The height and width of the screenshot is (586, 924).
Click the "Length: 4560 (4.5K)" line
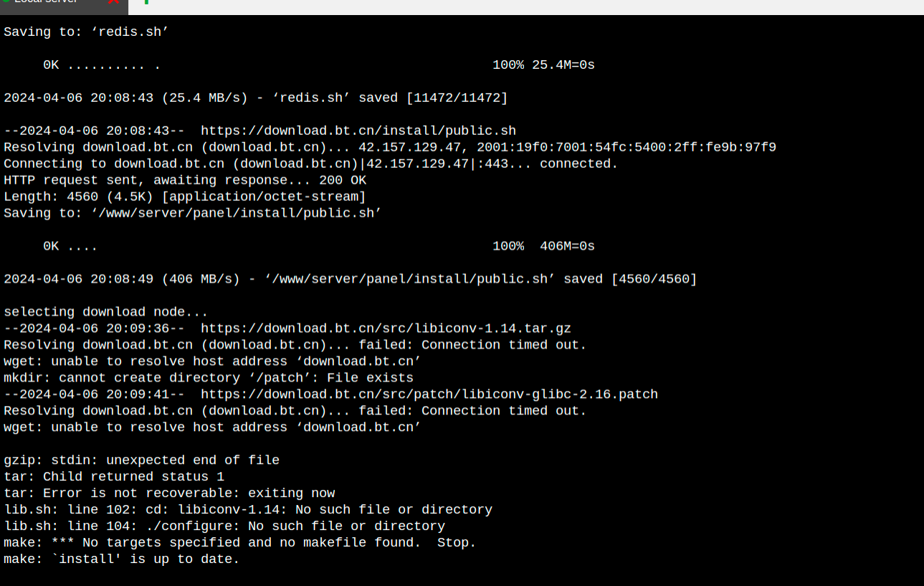tap(185, 197)
